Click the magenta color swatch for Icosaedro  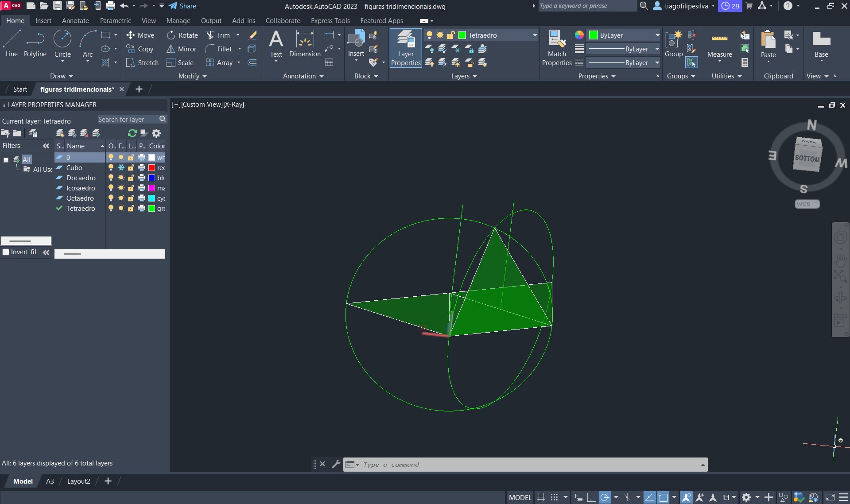tap(151, 188)
